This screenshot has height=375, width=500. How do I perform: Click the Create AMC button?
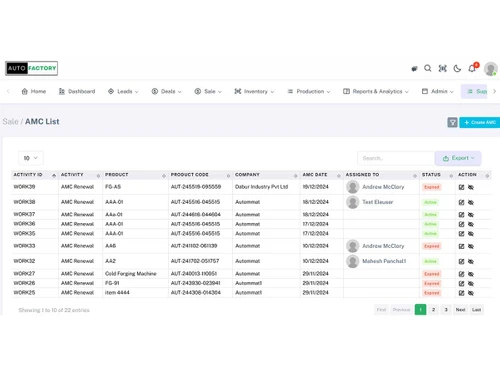click(480, 122)
